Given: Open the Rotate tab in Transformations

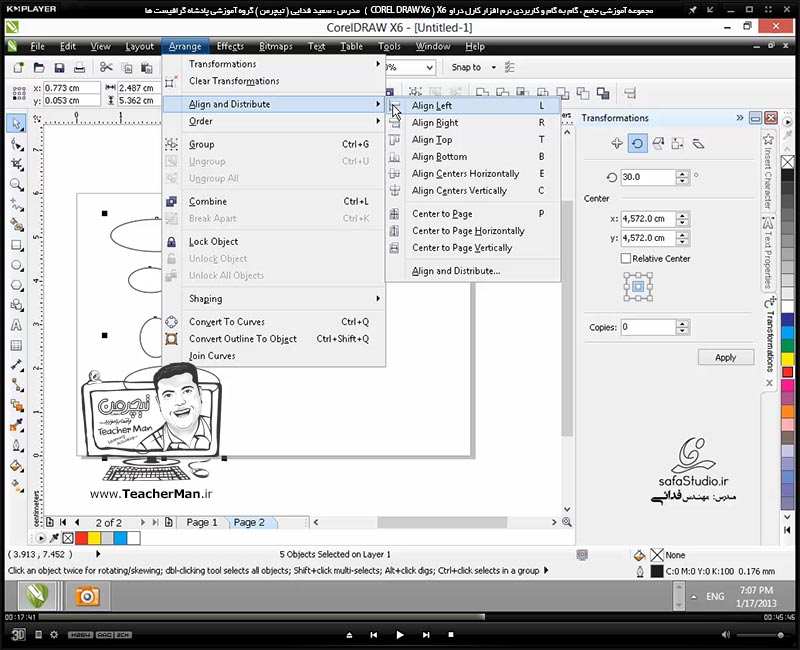Looking at the screenshot, I should pyautogui.click(x=637, y=143).
